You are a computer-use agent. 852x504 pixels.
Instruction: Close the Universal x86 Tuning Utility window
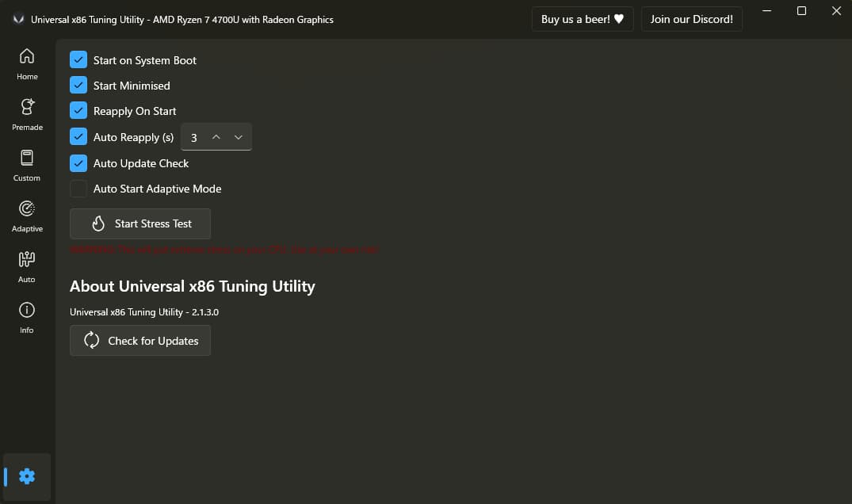click(x=836, y=11)
